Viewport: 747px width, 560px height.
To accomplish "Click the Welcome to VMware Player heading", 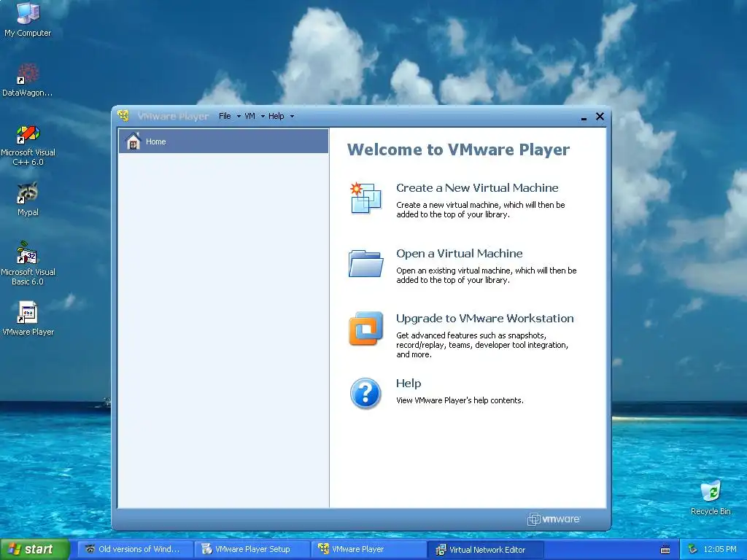I will 458,149.
